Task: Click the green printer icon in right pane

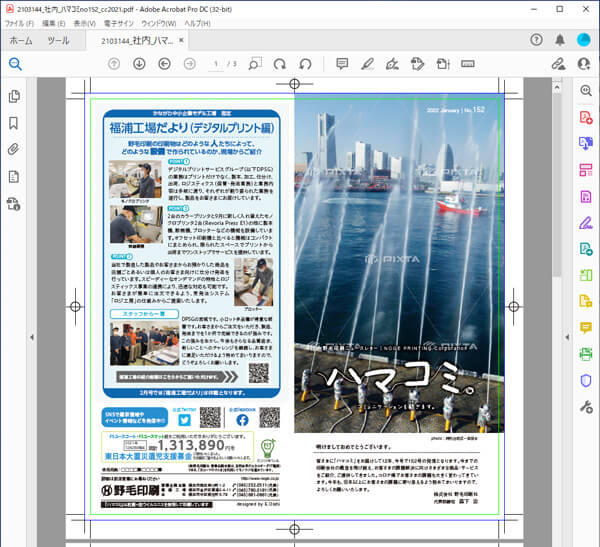Action: pos(586,354)
